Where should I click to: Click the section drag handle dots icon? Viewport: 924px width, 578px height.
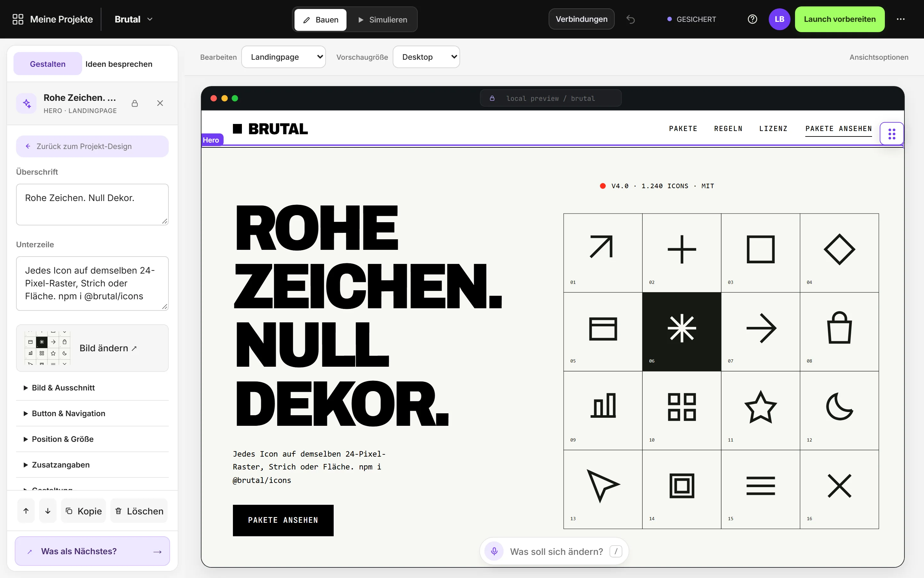tap(892, 134)
